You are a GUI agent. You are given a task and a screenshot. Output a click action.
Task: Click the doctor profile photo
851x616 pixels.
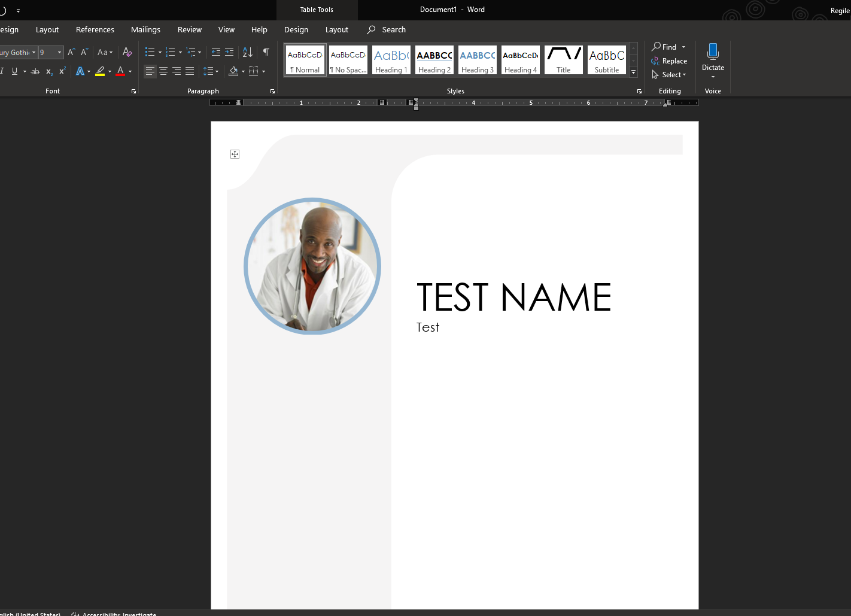312,266
